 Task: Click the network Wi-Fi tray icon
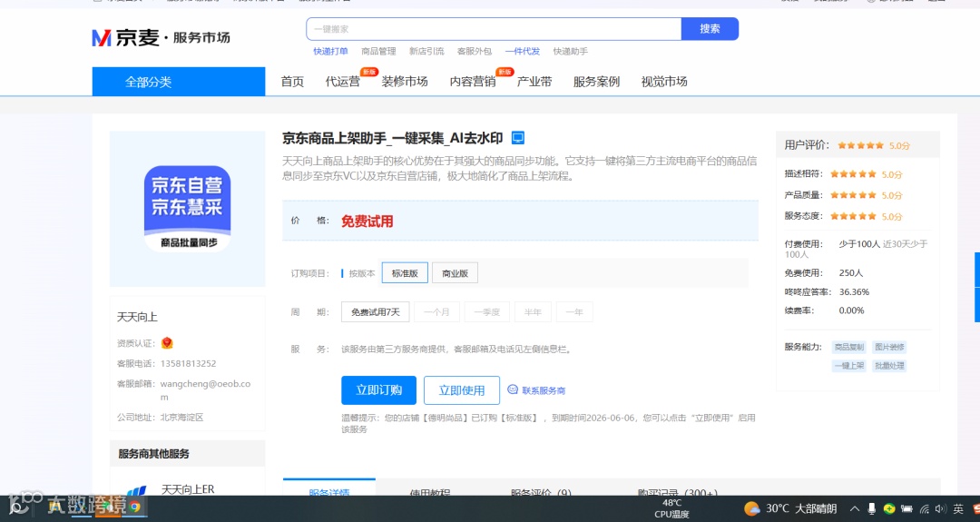925,508
